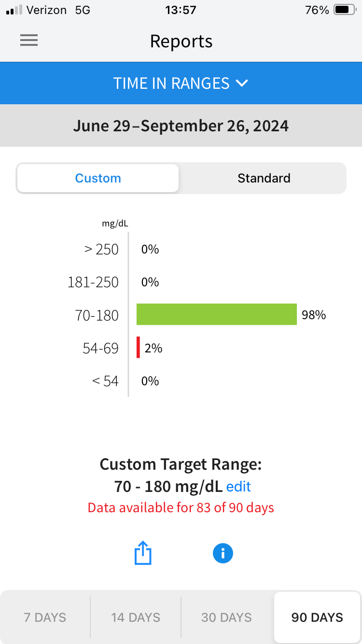This screenshot has height=644, width=362.
Task: Tap the share report icon
Action: pos(143,553)
